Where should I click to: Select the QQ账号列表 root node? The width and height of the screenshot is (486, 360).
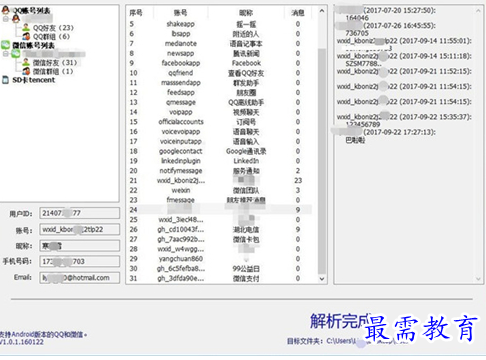pyautogui.click(x=32, y=11)
